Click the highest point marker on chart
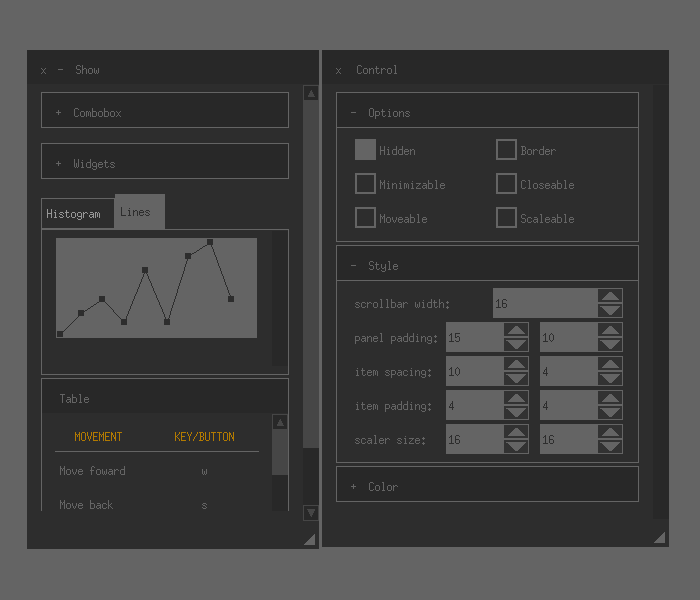 click(x=210, y=242)
